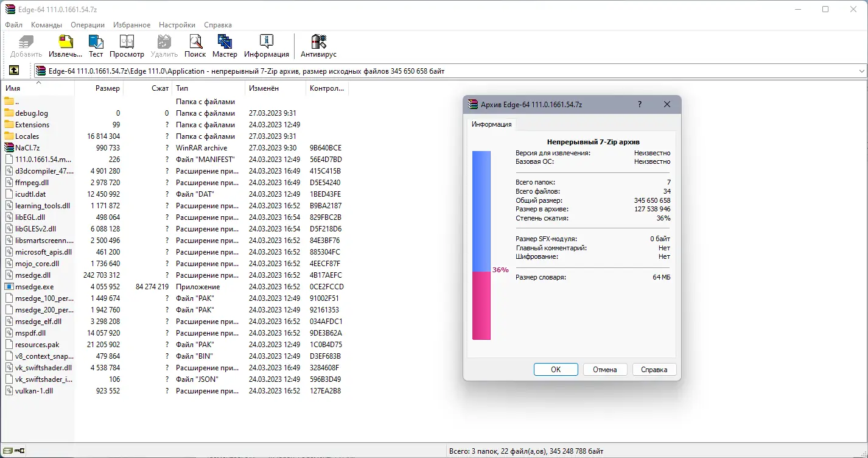Open the address bar dropdown arrow
Image resolution: width=868 pixels, height=458 pixels.
point(861,71)
